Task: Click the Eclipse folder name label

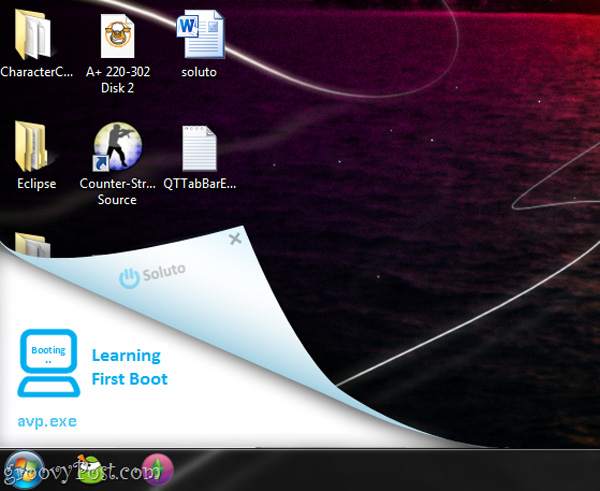Action: 37,184
